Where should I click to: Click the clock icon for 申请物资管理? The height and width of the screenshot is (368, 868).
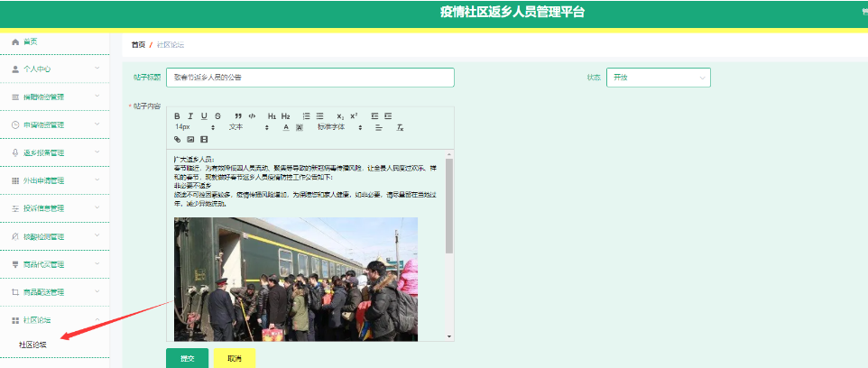pos(15,125)
